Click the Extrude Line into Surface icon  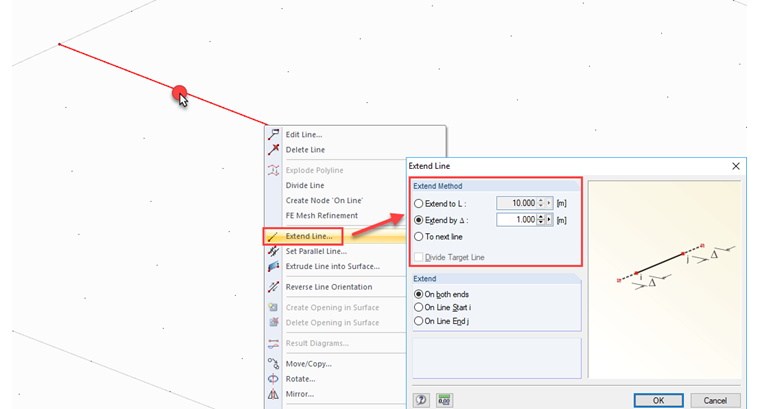tap(273, 267)
